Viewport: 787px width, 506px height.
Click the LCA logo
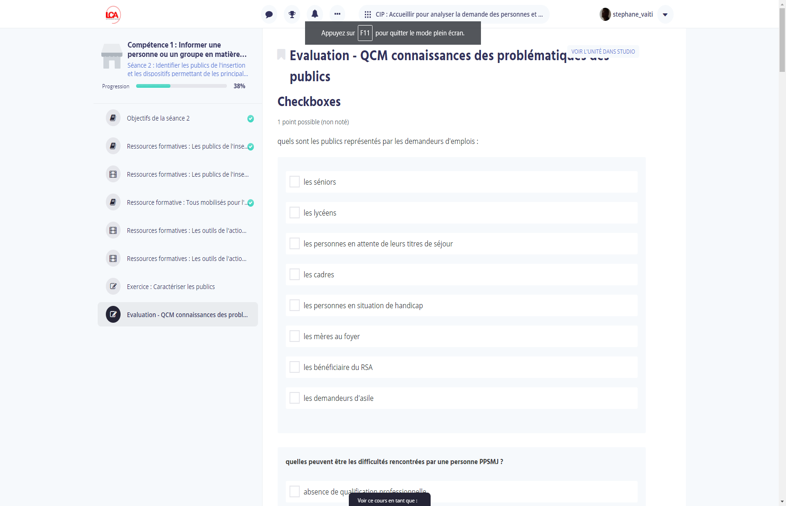[x=113, y=14]
